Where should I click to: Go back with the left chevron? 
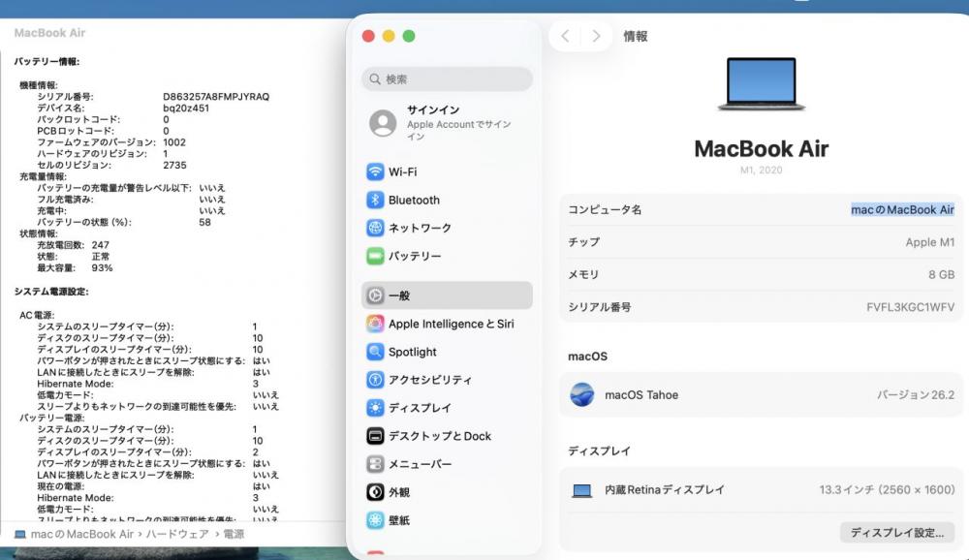(x=566, y=37)
